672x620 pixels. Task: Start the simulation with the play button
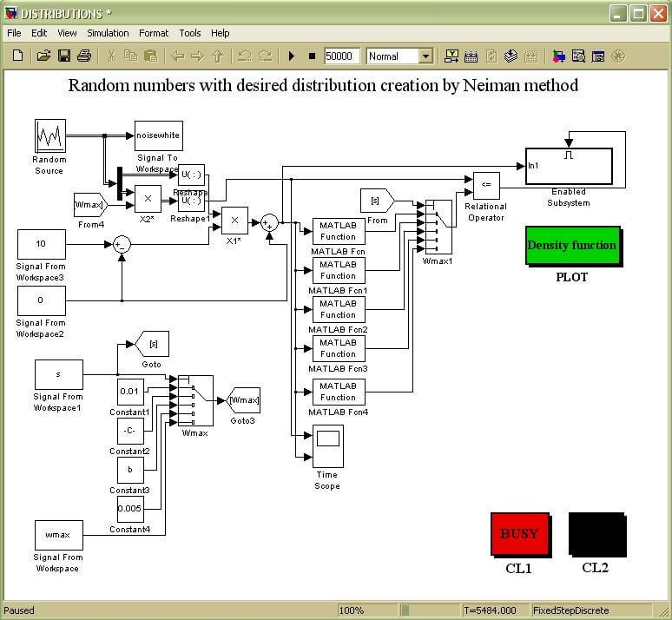[x=292, y=56]
